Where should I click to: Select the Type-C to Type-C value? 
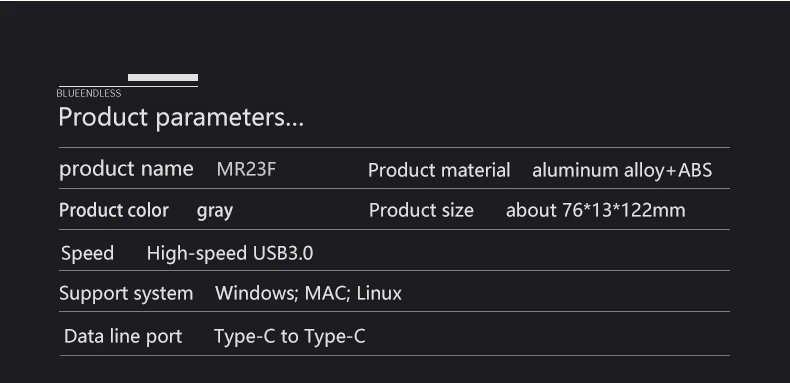click(290, 336)
